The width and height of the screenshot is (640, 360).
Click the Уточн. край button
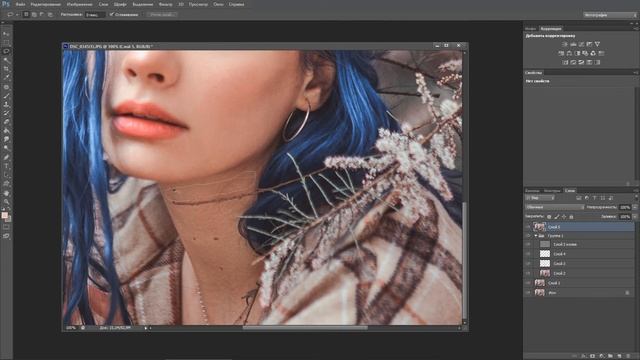tap(162, 14)
